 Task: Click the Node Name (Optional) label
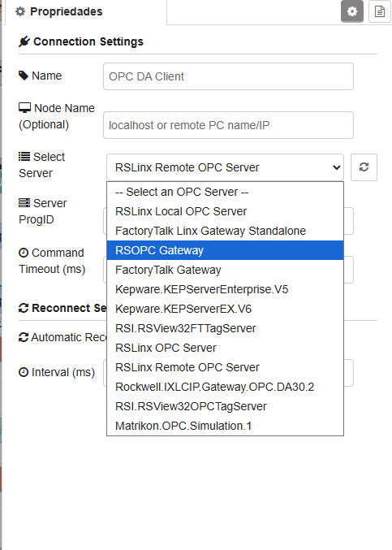pyautogui.click(x=56, y=116)
